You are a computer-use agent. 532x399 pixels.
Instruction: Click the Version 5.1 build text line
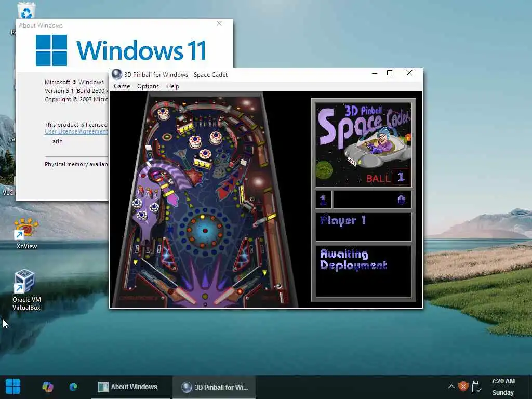click(x=76, y=91)
